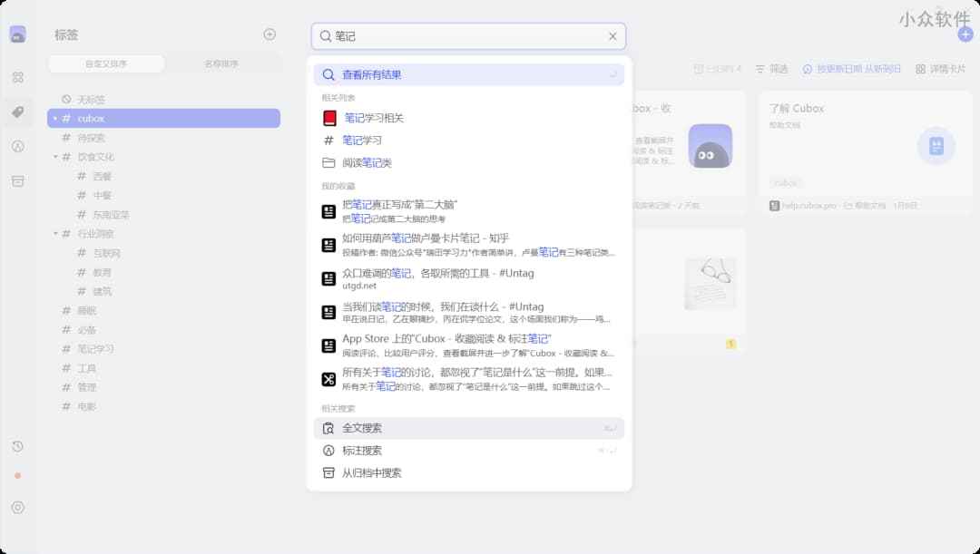
Task: Click article icon of 把笔记真正写成"第二大脑"
Action: (x=328, y=211)
